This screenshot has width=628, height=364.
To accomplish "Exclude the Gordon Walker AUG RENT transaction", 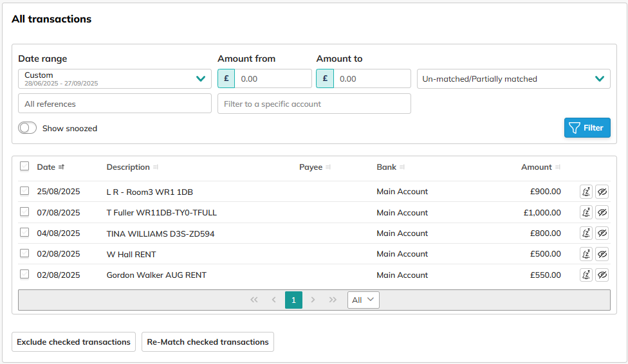I will 602,275.
